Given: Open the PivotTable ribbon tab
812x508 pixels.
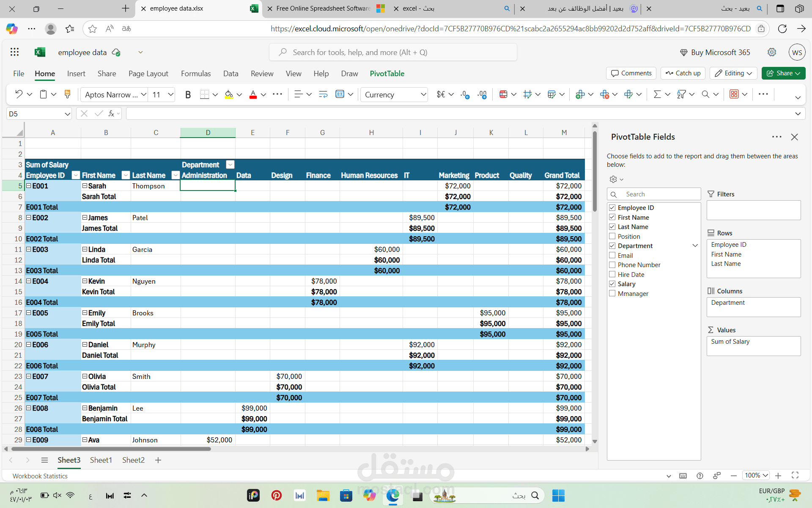Looking at the screenshot, I should click(x=387, y=73).
